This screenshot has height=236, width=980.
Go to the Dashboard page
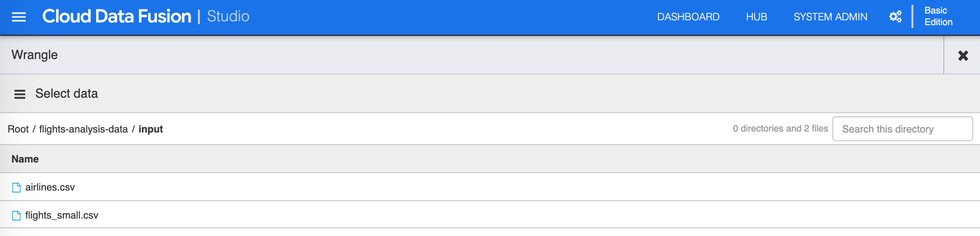688,17
